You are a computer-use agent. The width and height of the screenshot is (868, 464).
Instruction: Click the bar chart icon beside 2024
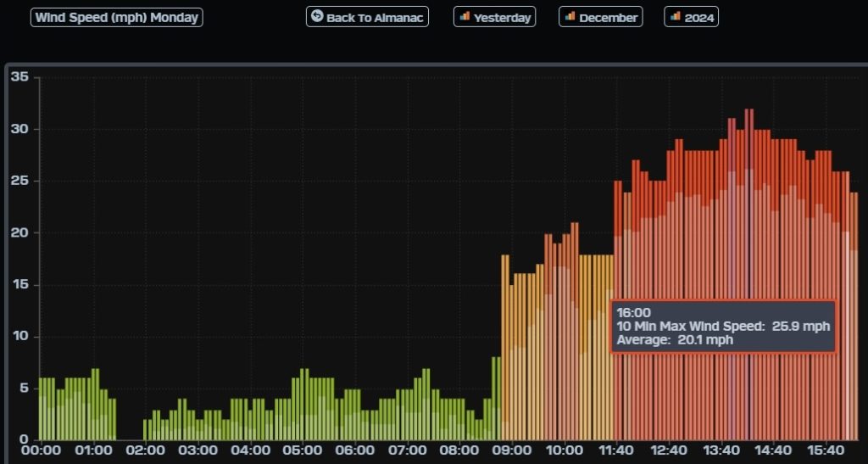(675, 16)
